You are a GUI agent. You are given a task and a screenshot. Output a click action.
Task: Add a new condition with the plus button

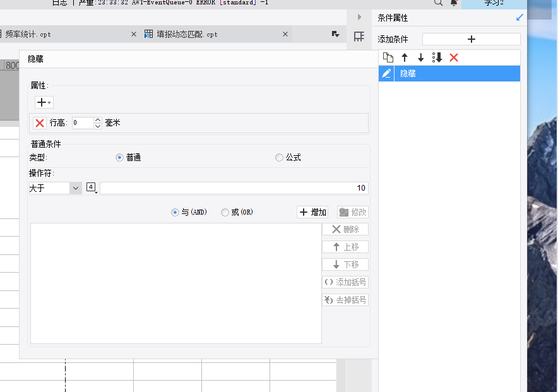pyautogui.click(x=471, y=39)
